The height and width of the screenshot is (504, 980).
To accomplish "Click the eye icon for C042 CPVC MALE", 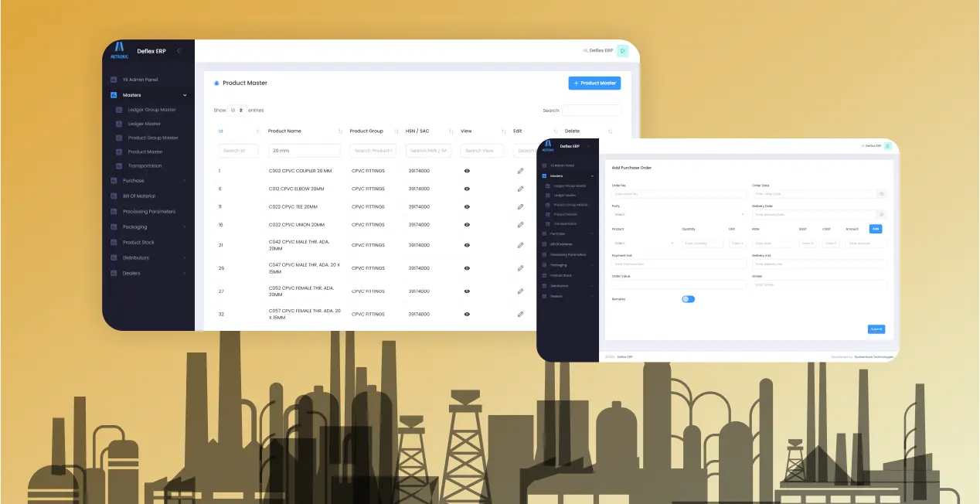I will point(467,245).
